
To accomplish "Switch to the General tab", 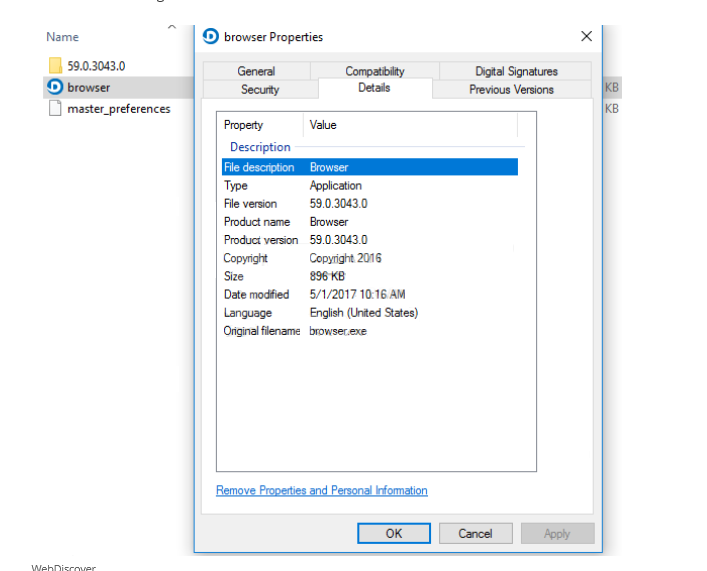I will [257, 71].
